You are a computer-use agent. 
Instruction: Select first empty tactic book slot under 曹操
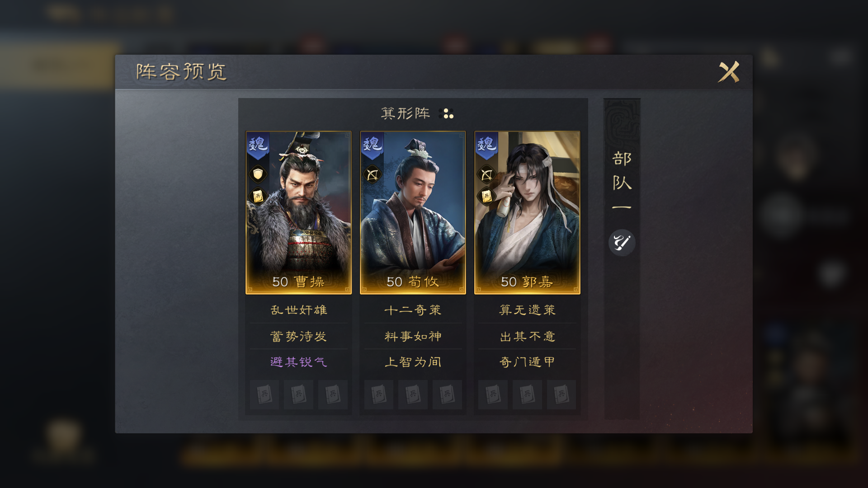[264, 394]
